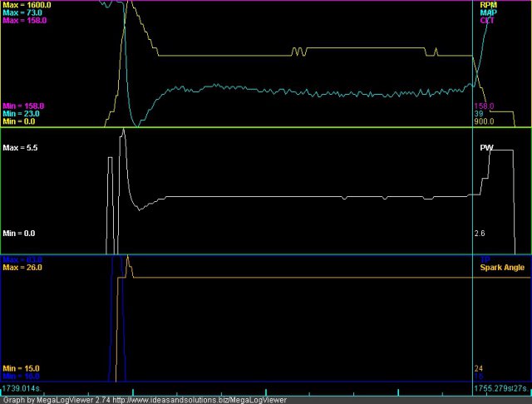Image resolution: width=532 pixels, height=404 pixels.
Task: Click the 24 Spark Angle cursor readout
Action: click(x=478, y=367)
